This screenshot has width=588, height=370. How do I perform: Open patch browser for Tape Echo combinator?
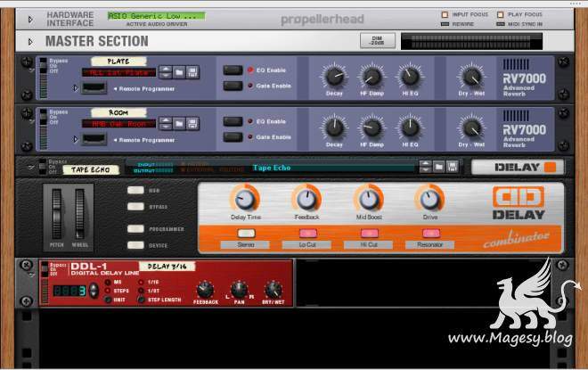click(x=438, y=167)
